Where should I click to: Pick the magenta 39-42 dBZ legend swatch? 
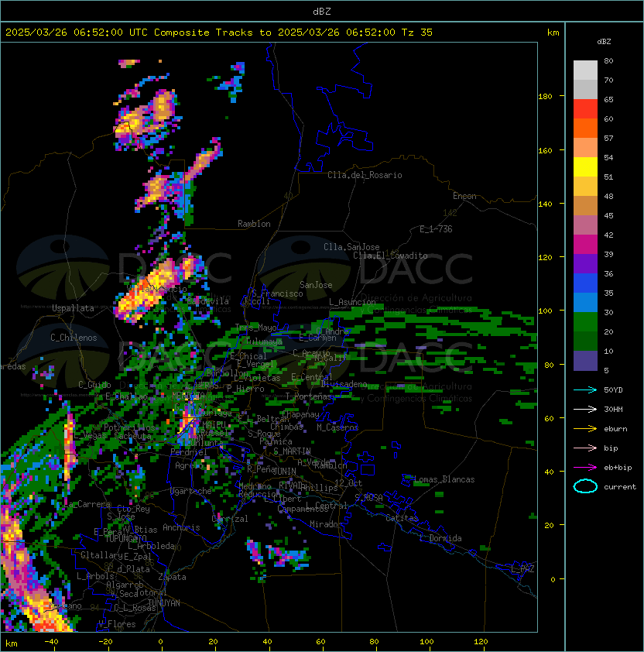[x=585, y=245]
